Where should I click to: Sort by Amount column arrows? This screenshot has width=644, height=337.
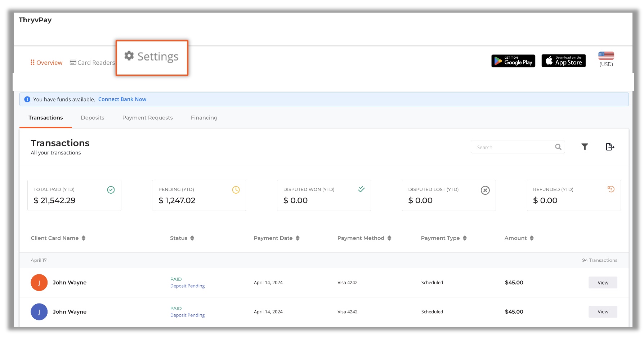(x=532, y=238)
